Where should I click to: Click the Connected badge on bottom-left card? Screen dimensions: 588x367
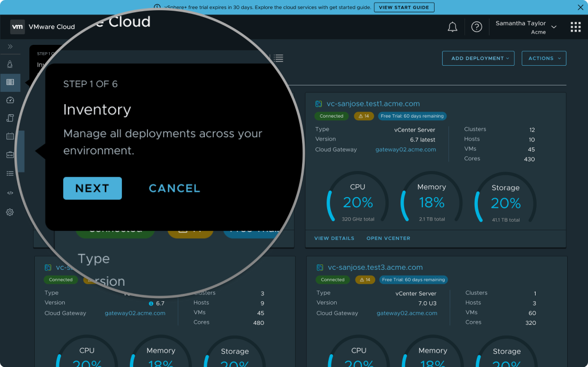coord(61,279)
